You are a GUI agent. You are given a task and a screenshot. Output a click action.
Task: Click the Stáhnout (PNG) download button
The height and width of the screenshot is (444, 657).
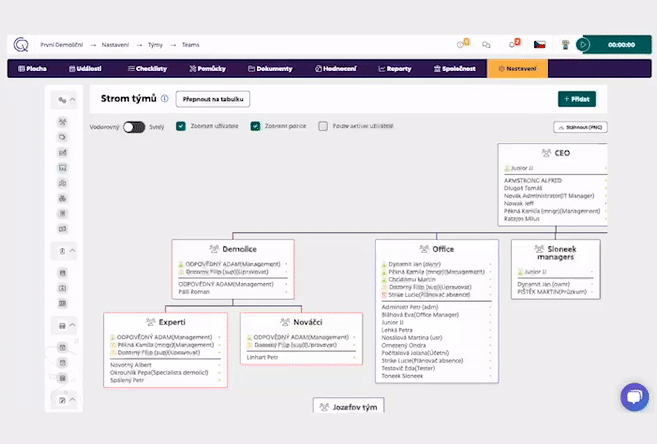coord(580,127)
